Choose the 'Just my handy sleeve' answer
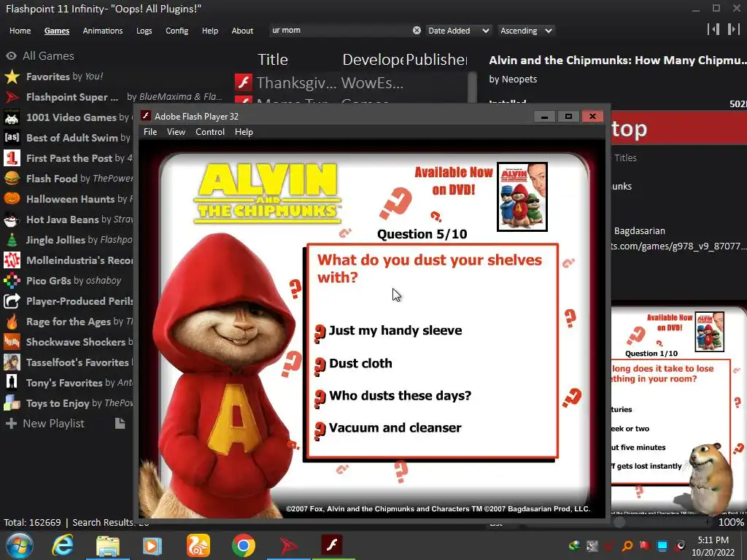The height and width of the screenshot is (560, 747). [x=395, y=330]
